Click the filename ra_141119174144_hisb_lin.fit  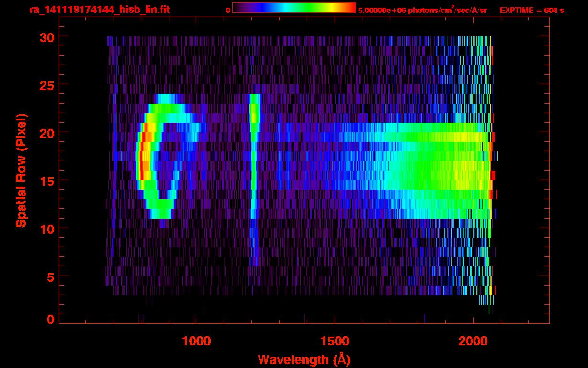99,10
